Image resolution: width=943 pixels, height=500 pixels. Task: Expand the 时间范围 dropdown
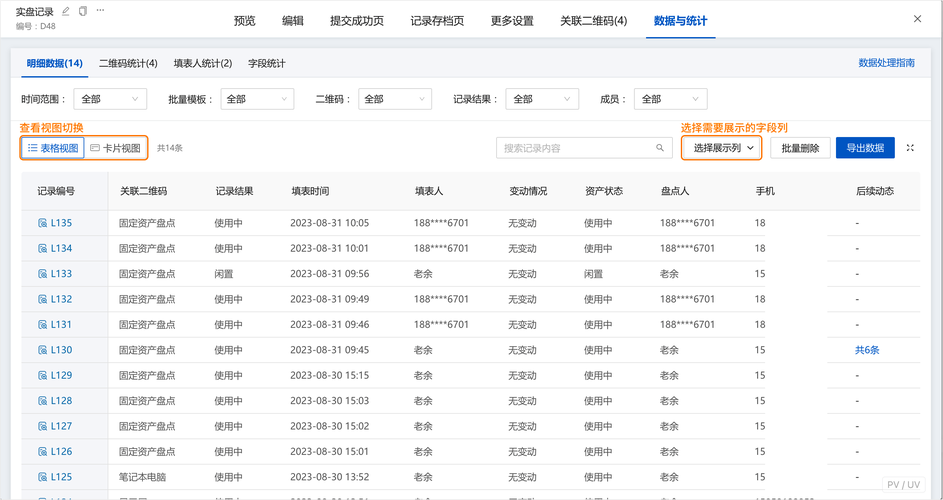[x=110, y=99]
